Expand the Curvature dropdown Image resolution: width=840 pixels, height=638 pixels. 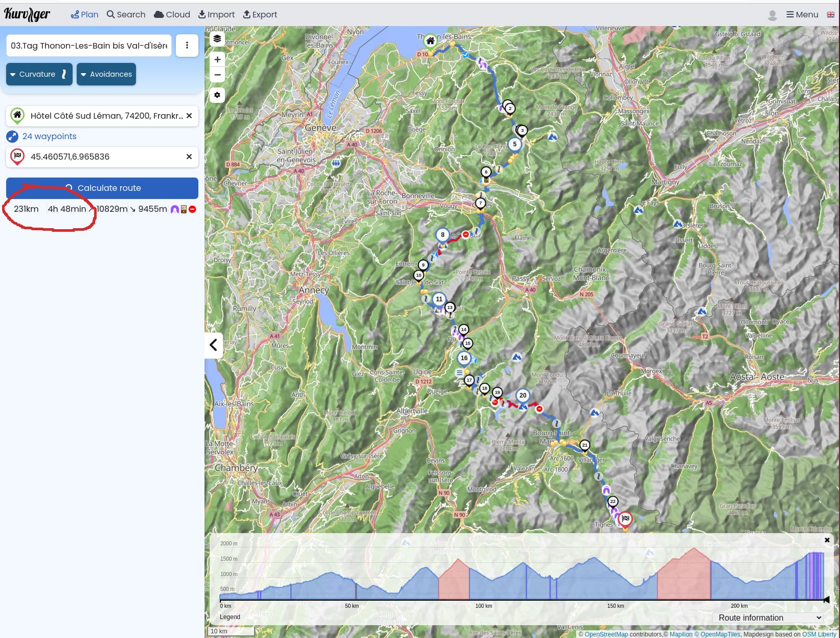point(39,74)
